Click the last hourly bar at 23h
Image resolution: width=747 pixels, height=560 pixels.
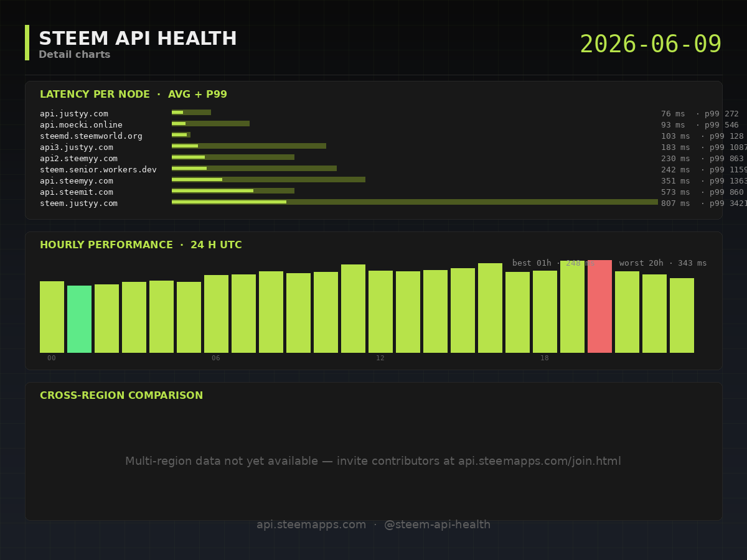(x=682, y=315)
